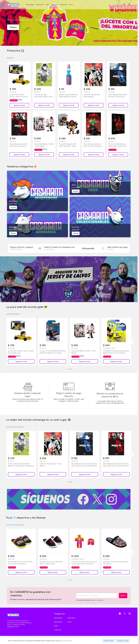
Task: Advance the geek products carousel with right chevron
Action: [131, 341]
